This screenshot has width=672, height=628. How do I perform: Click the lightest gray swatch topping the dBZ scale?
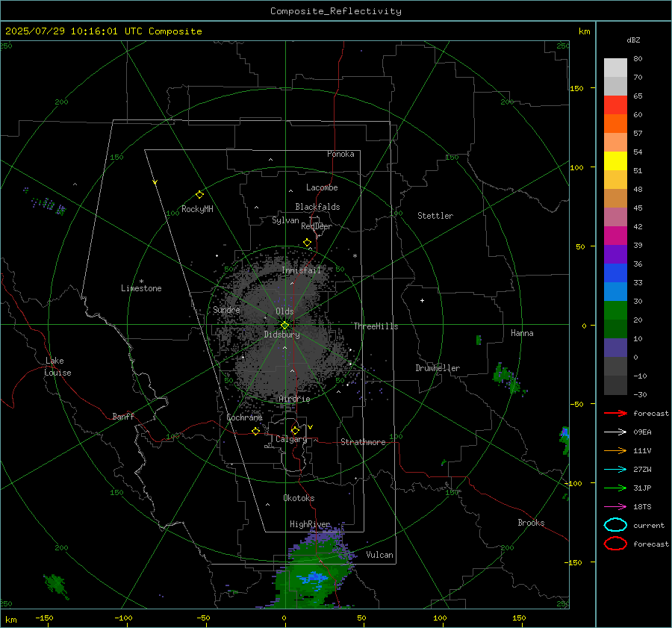tap(615, 68)
